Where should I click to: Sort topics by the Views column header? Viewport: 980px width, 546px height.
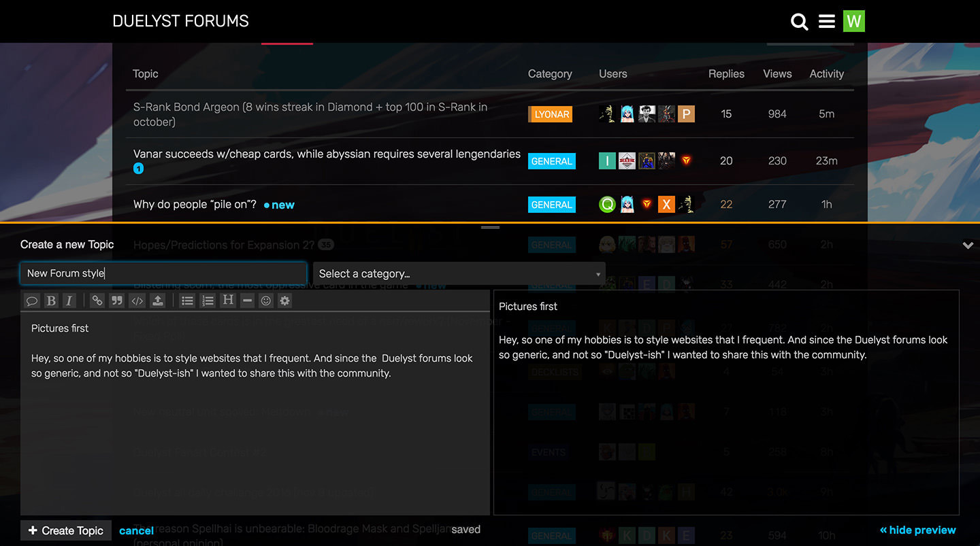point(777,73)
